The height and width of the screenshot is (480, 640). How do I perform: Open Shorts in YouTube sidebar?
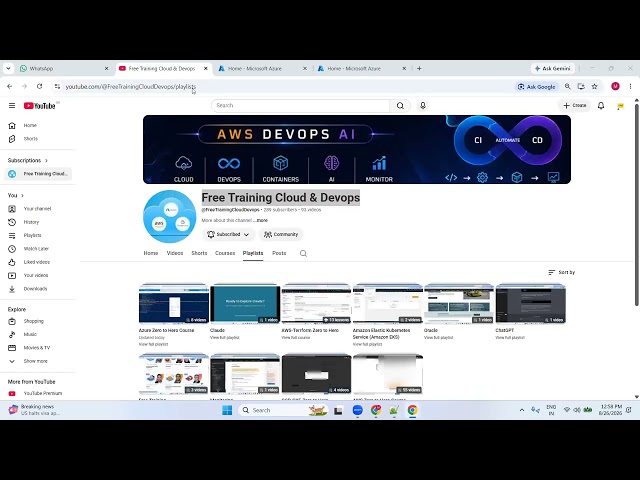(x=31, y=139)
